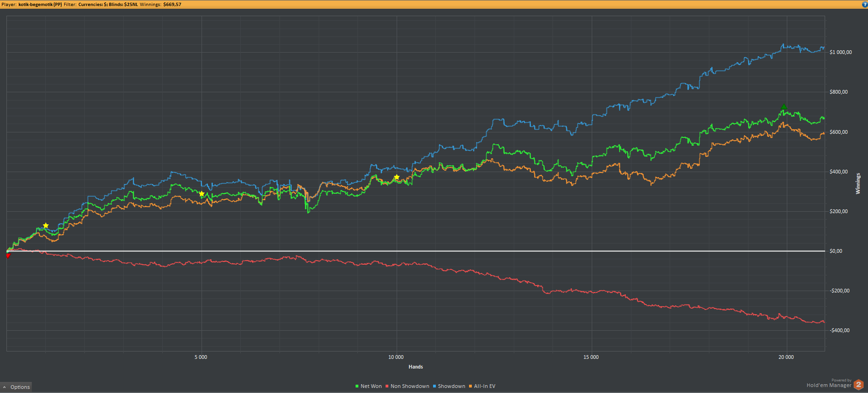The height and width of the screenshot is (393, 868).
Task: Click the blue info icon in the header bar
Action: [x=864, y=4]
